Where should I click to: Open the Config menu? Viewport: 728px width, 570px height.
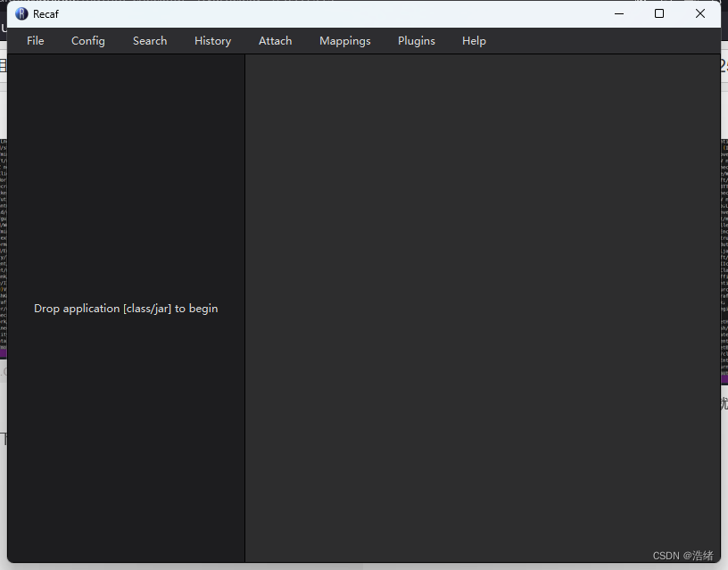88,41
